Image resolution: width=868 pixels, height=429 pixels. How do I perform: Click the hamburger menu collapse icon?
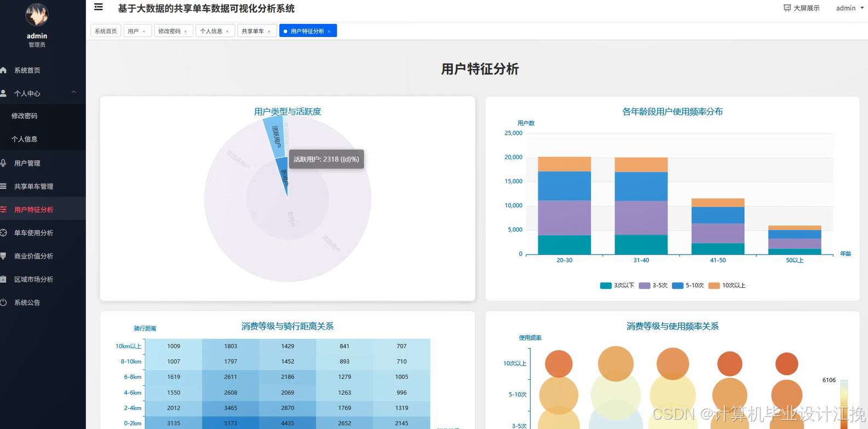tap(99, 7)
